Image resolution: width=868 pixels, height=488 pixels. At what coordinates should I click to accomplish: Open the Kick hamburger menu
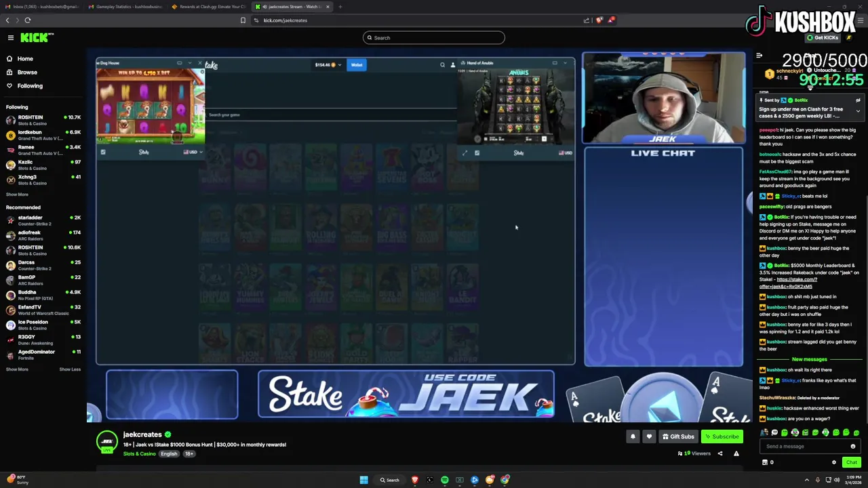(x=11, y=38)
